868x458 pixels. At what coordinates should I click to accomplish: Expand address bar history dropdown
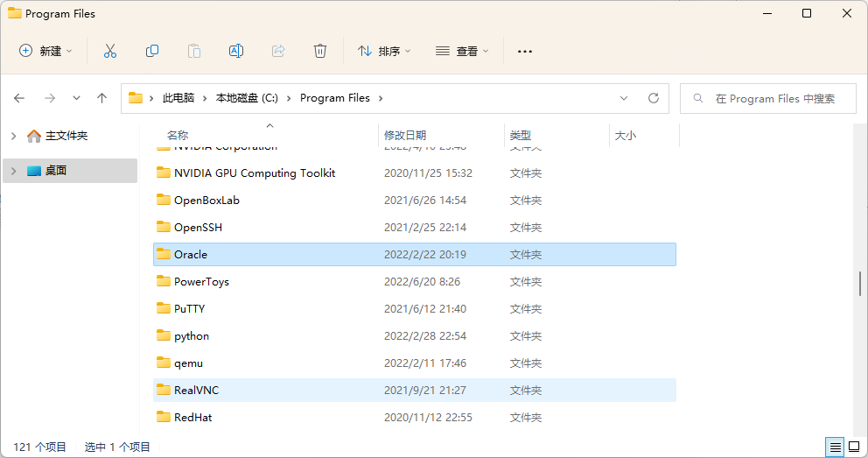tap(624, 98)
